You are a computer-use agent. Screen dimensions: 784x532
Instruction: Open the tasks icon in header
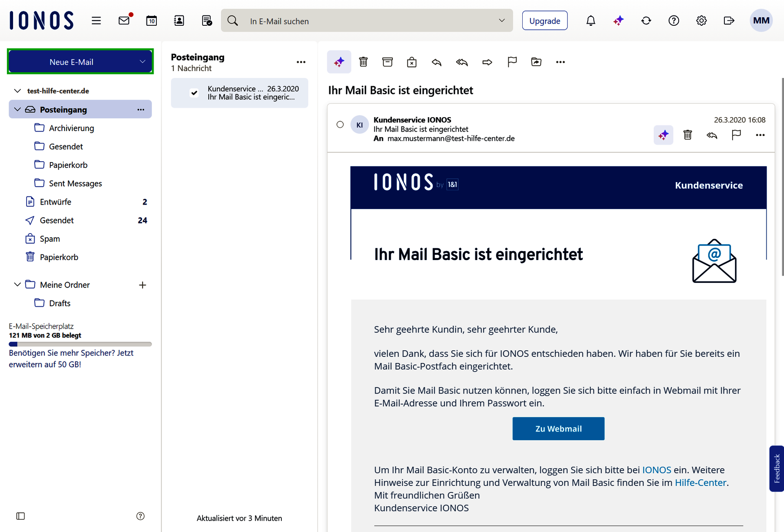[x=207, y=20]
